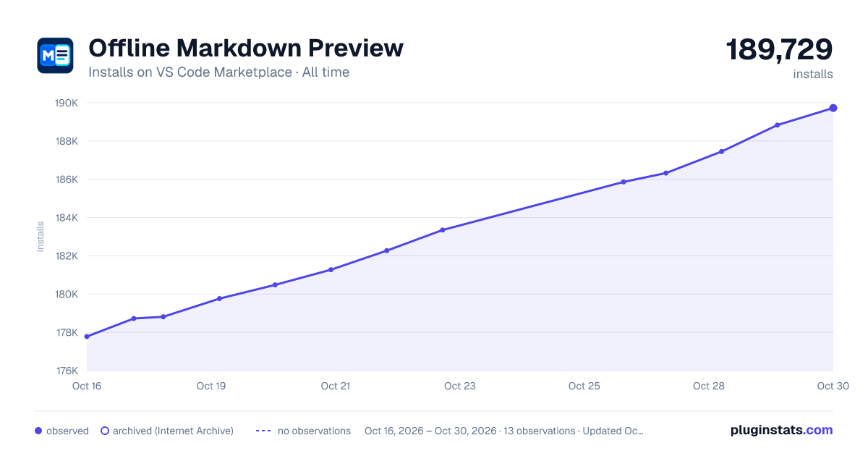Click the 'archived (Internet Archive)' legend label

point(173,431)
